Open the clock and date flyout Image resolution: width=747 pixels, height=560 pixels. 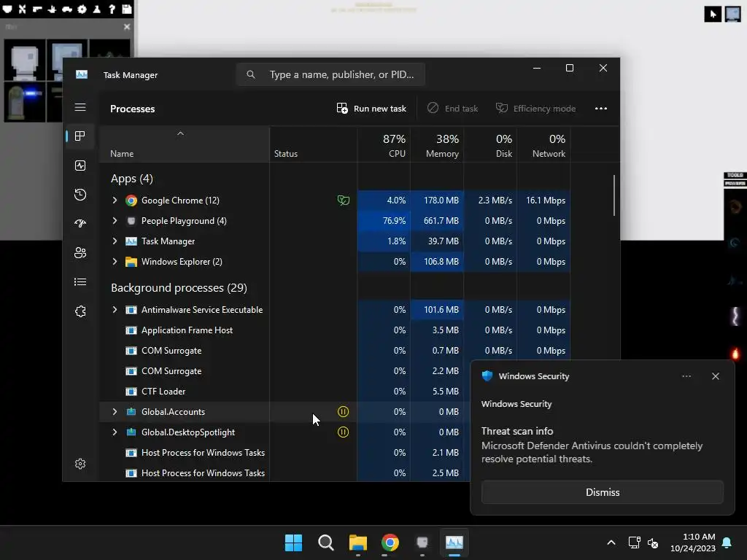[693, 542]
